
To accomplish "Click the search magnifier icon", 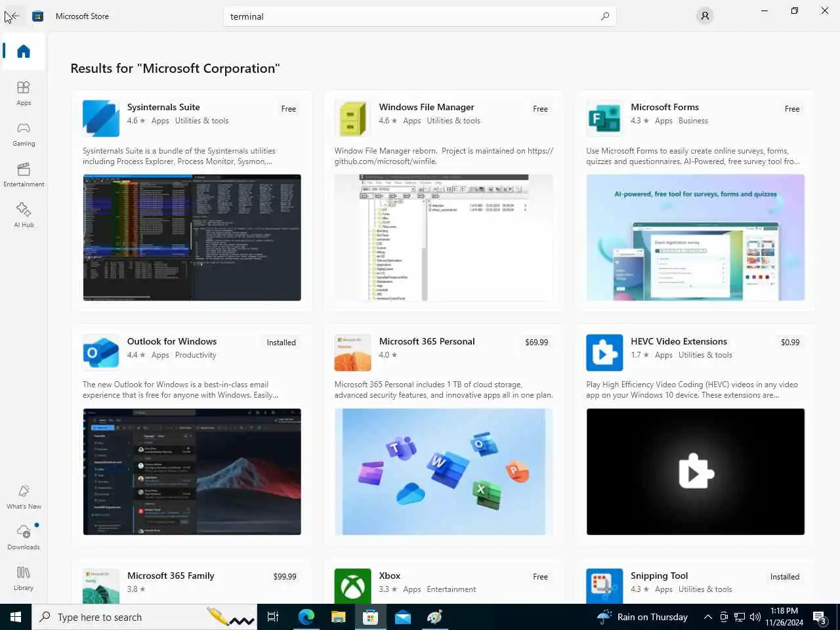I will coord(605,16).
